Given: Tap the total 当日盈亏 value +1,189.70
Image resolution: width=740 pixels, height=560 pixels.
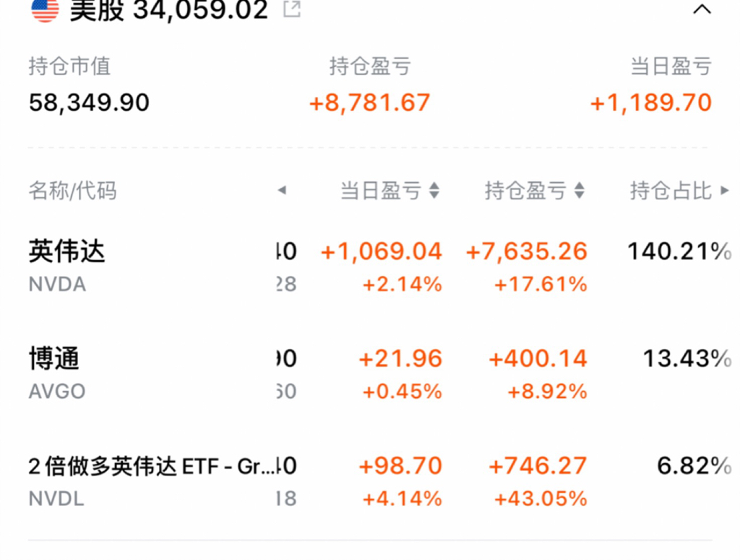Looking at the screenshot, I should [651, 103].
